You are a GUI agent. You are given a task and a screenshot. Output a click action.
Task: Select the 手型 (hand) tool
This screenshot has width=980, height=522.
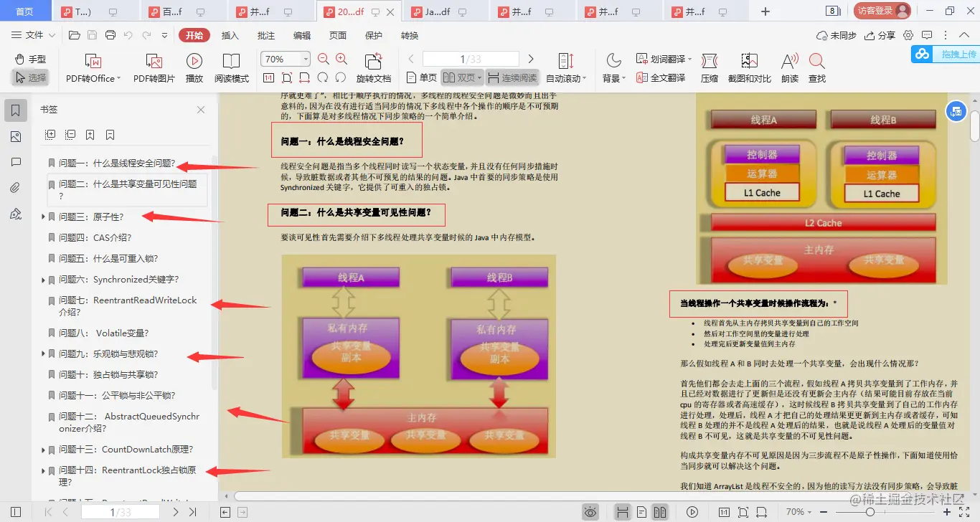31,61
